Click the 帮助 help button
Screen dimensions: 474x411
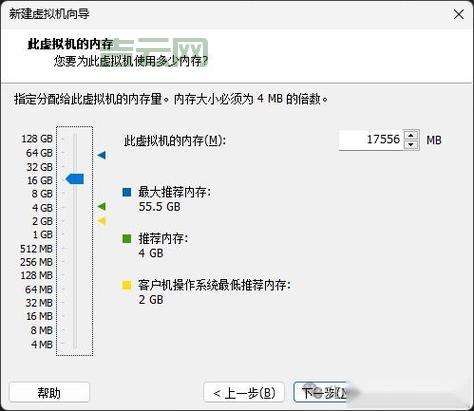pyautogui.click(x=49, y=393)
